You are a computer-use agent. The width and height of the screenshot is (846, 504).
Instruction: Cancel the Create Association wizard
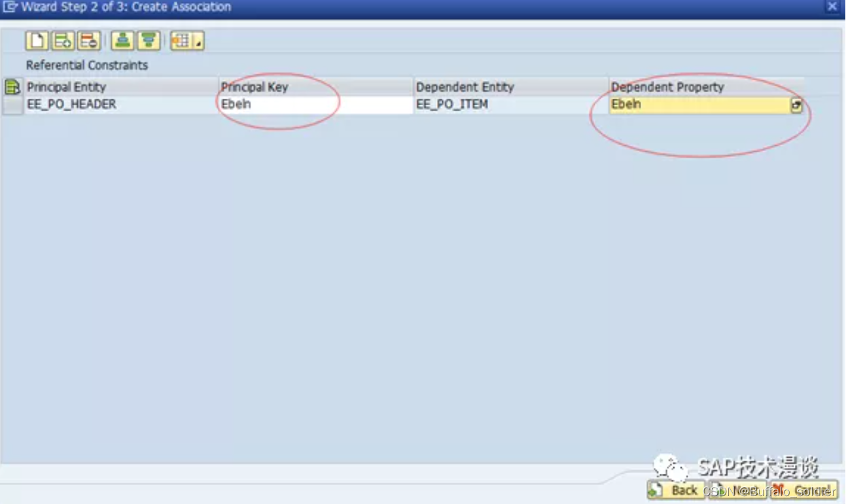pos(804,490)
